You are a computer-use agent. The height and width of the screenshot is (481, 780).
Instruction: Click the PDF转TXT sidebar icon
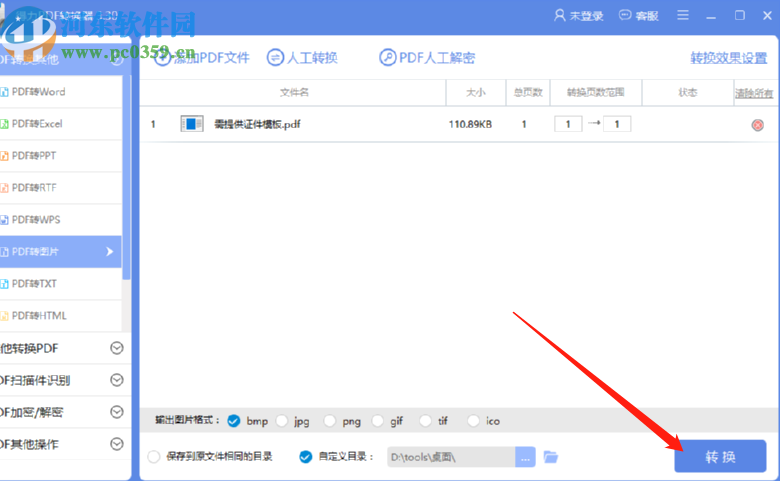pos(4,284)
